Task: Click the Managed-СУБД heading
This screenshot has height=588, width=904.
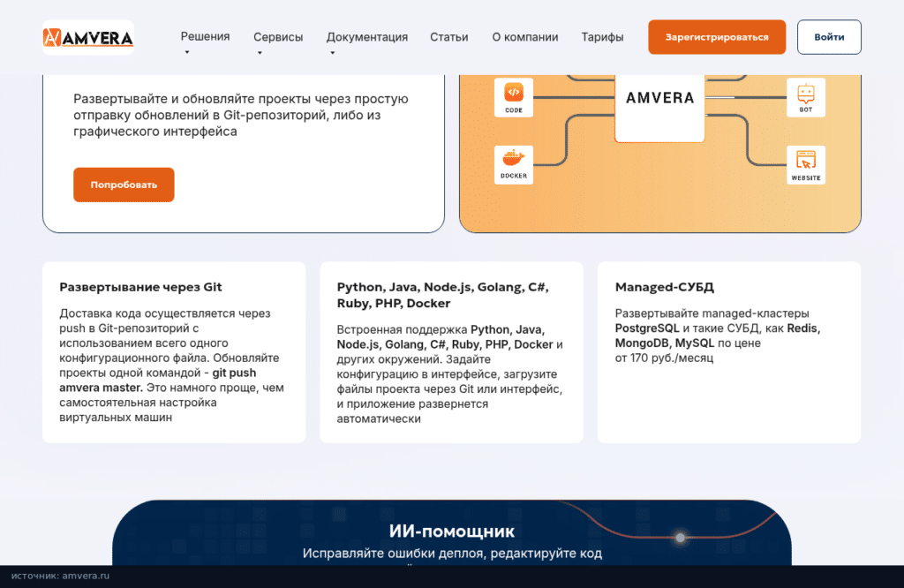Action: coord(664,287)
